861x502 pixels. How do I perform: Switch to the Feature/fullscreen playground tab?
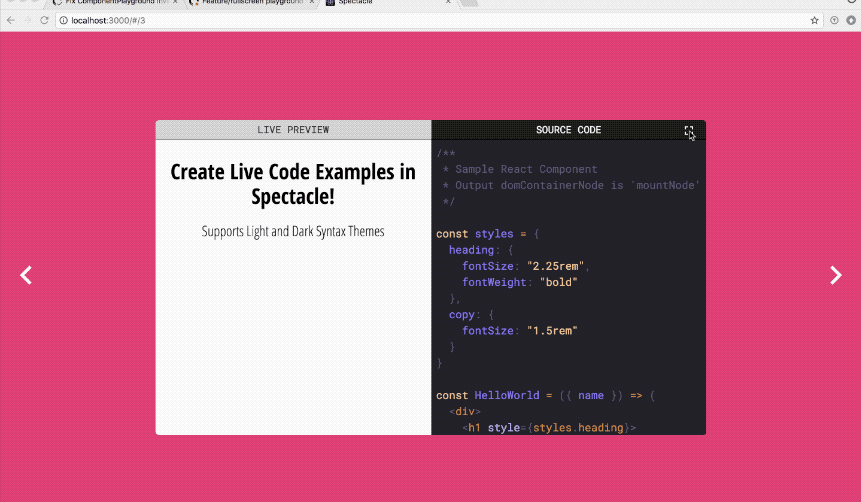coord(251,2)
